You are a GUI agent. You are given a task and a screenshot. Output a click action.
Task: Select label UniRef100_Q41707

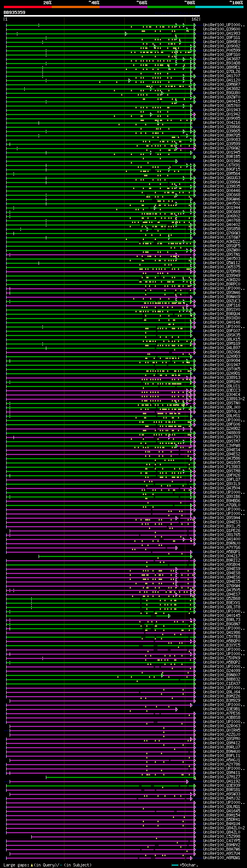point(222,76)
